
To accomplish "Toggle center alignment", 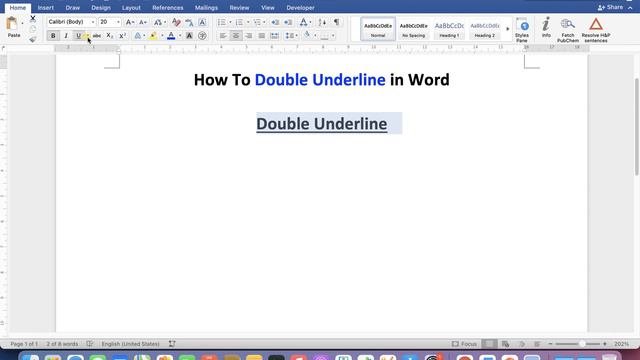I will click(236, 36).
